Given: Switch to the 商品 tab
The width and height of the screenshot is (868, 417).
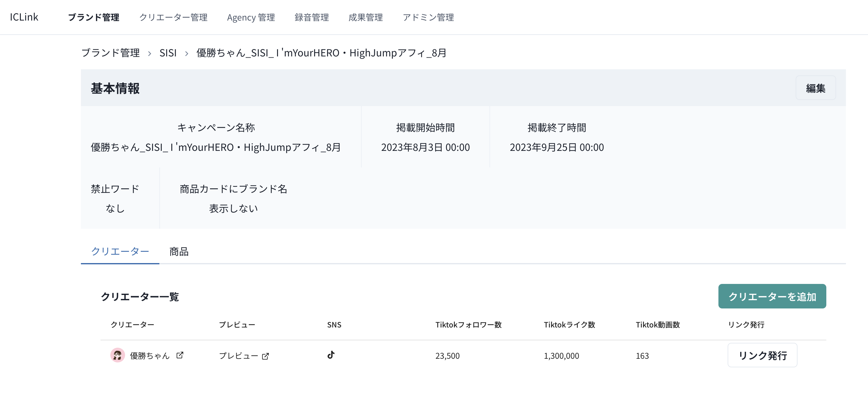Looking at the screenshot, I should coord(179,251).
